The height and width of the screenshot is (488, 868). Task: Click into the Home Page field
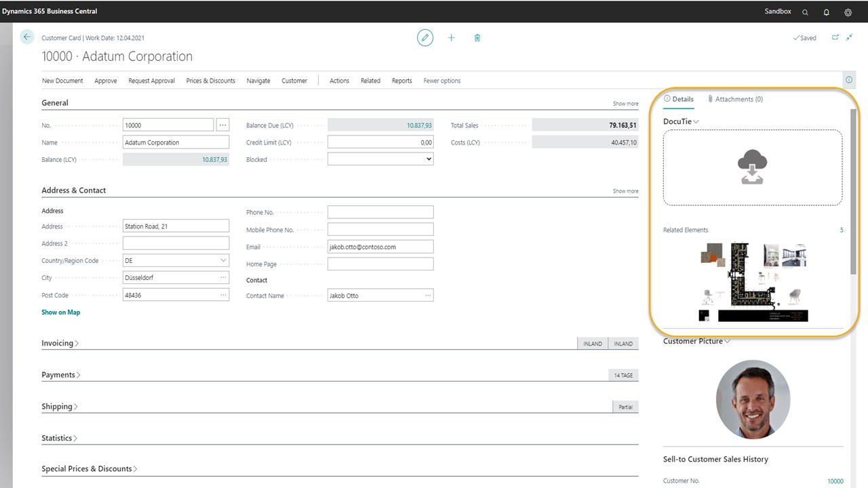380,264
